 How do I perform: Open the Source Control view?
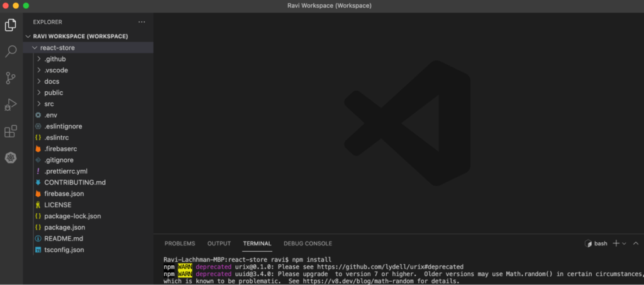coord(11,77)
